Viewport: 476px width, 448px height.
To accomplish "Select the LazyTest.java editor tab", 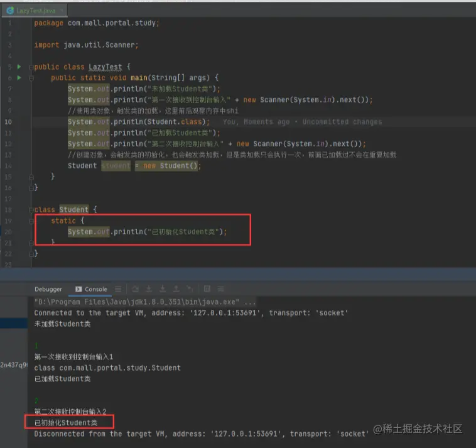I will (35, 11).
